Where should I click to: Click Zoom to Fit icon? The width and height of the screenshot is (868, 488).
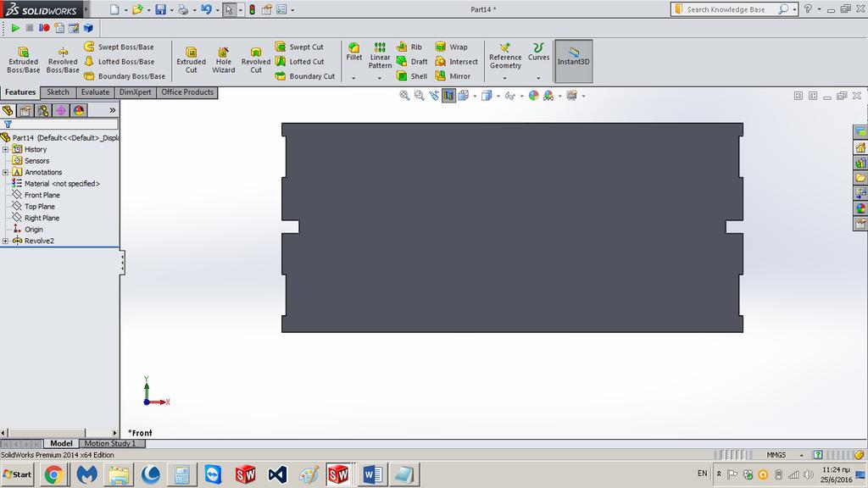pos(404,96)
